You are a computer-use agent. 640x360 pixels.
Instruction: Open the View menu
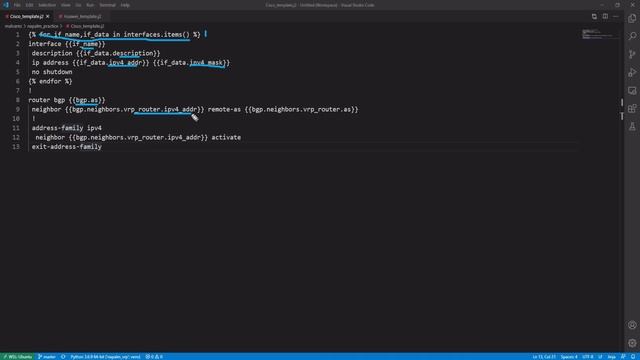click(66, 5)
